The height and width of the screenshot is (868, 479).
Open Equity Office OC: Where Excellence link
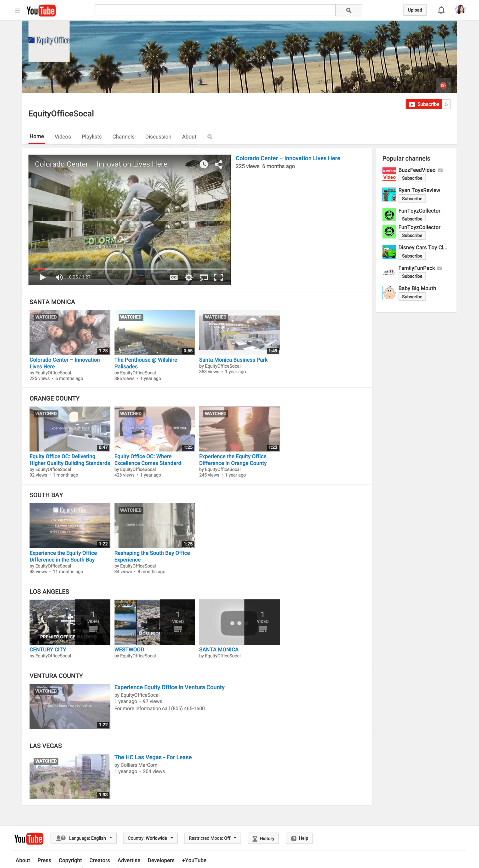click(148, 460)
